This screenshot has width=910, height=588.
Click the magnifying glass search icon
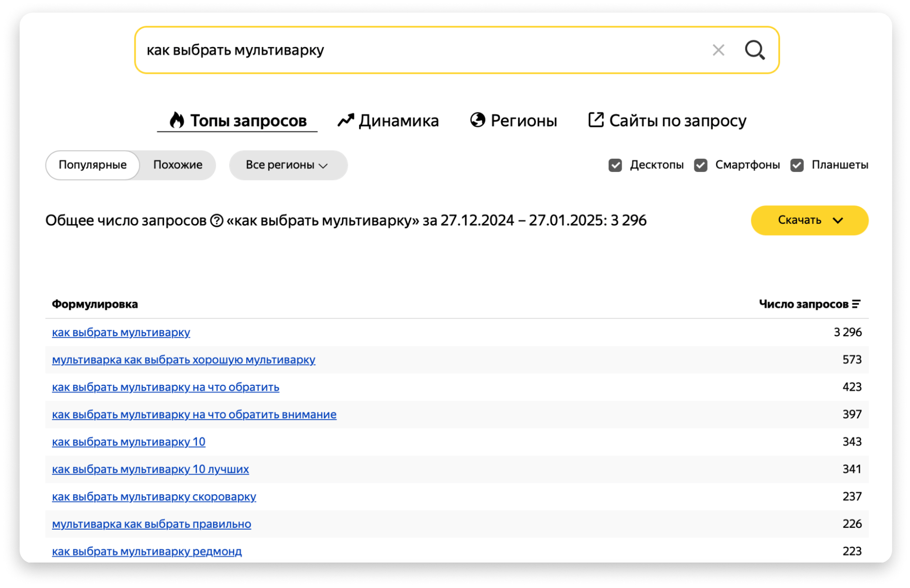click(755, 50)
